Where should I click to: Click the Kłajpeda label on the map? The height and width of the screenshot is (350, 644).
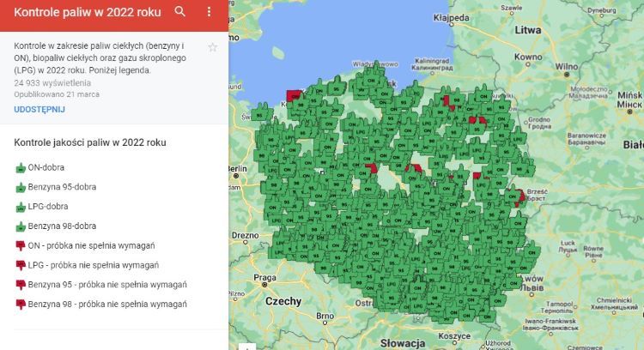[x=452, y=18]
